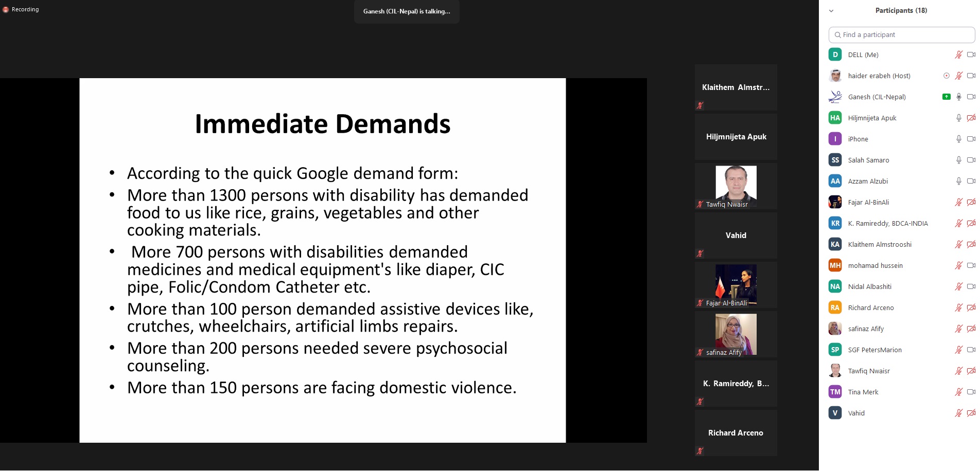Screen dimensions: 980x471
Task: Click the camera icon for mohamad hussein
Action: [x=971, y=265]
